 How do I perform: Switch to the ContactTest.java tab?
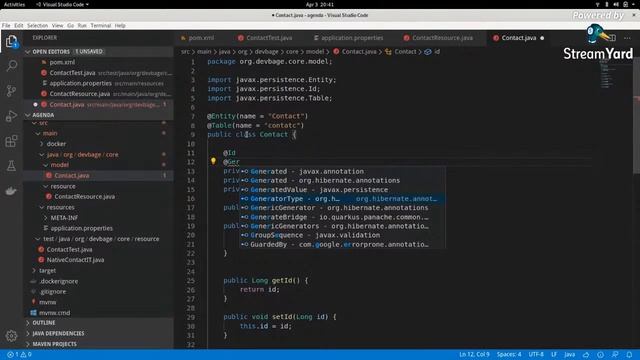[x=269, y=38]
